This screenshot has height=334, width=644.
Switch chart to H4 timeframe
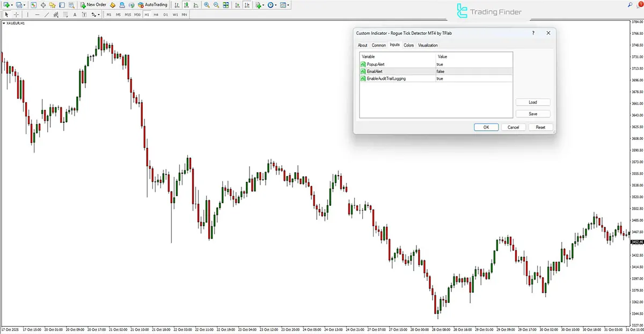coord(156,14)
